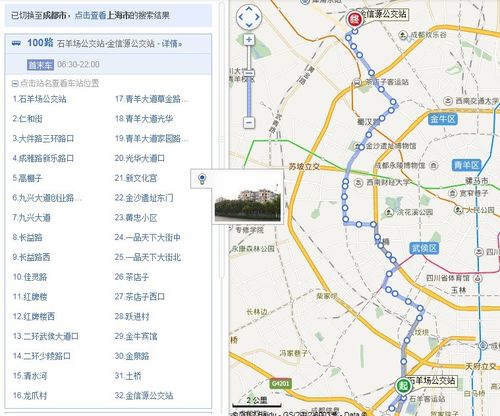500x416 pixels.
Task: Click the 首末车 label
Action: pyautogui.click(x=40, y=65)
